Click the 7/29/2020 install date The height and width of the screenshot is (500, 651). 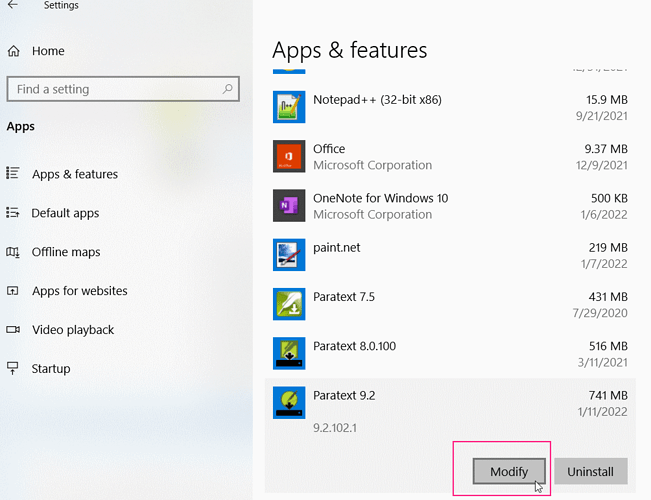click(600, 313)
